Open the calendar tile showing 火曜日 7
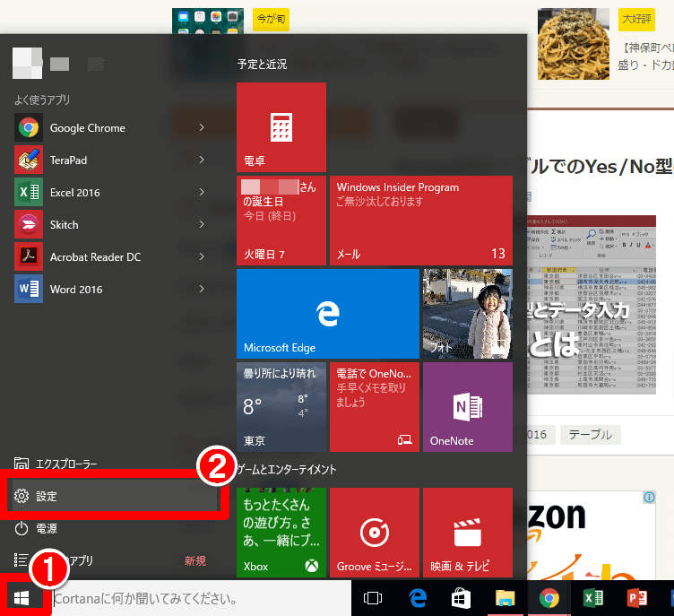 [x=281, y=221]
